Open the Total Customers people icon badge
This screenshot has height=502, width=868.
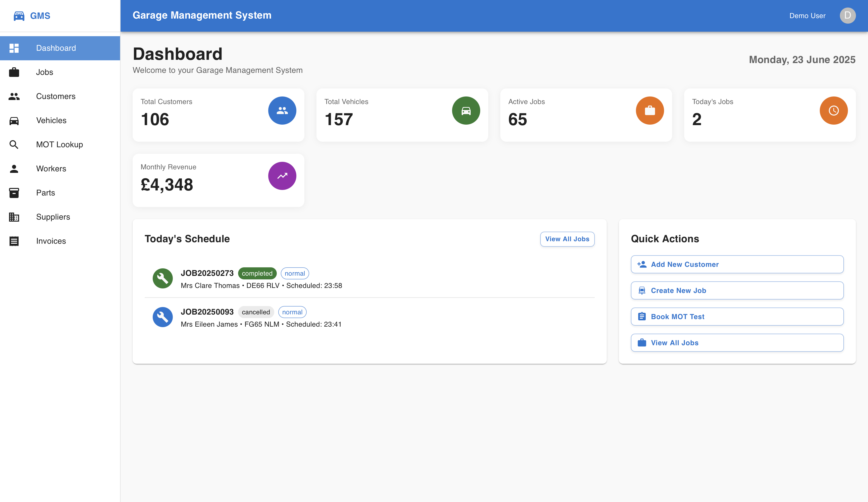[282, 110]
